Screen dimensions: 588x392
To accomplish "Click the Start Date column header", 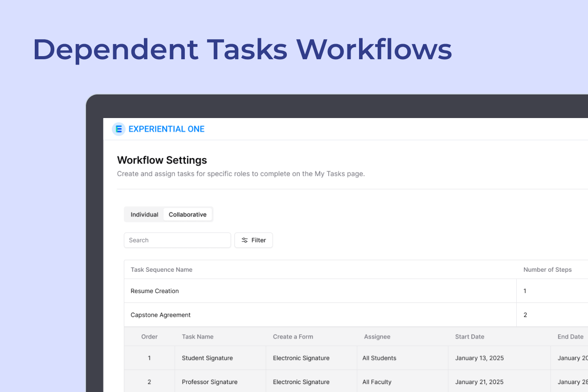I will (x=470, y=337).
